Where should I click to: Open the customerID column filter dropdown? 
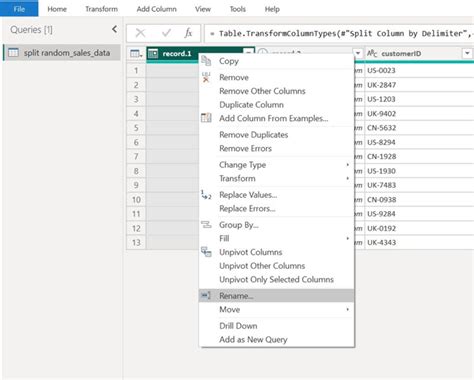(467, 53)
